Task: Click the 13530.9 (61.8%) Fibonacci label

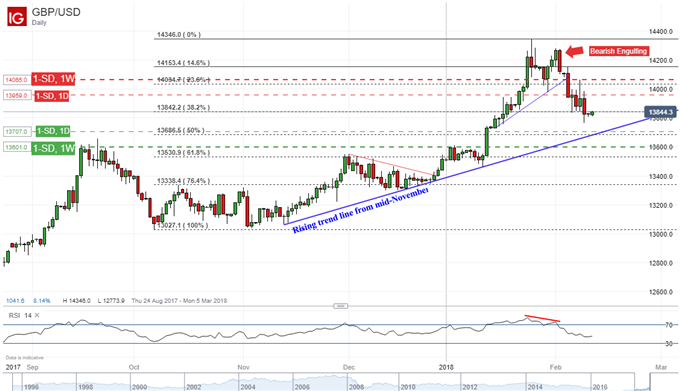Action: click(x=183, y=153)
